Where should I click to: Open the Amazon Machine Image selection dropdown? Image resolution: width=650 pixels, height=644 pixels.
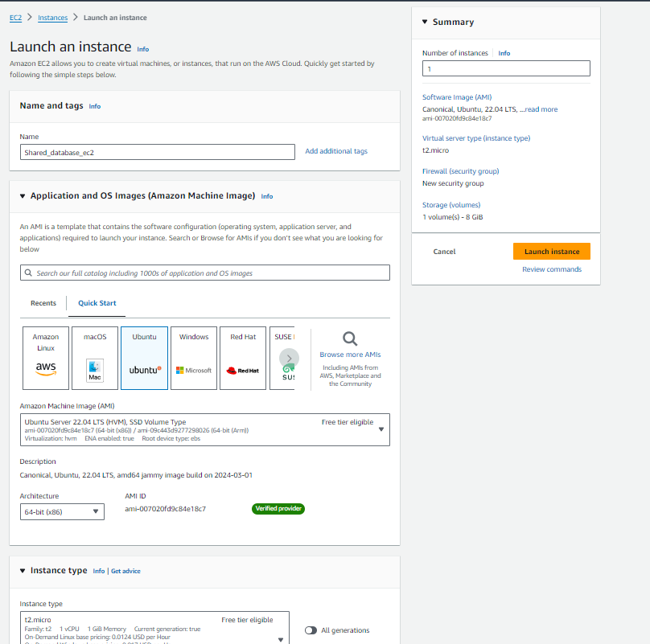(x=205, y=430)
